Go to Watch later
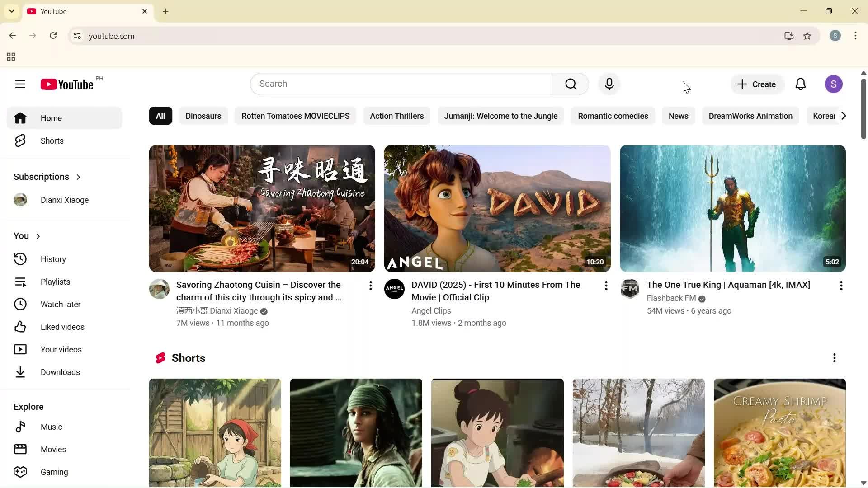 click(x=61, y=304)
